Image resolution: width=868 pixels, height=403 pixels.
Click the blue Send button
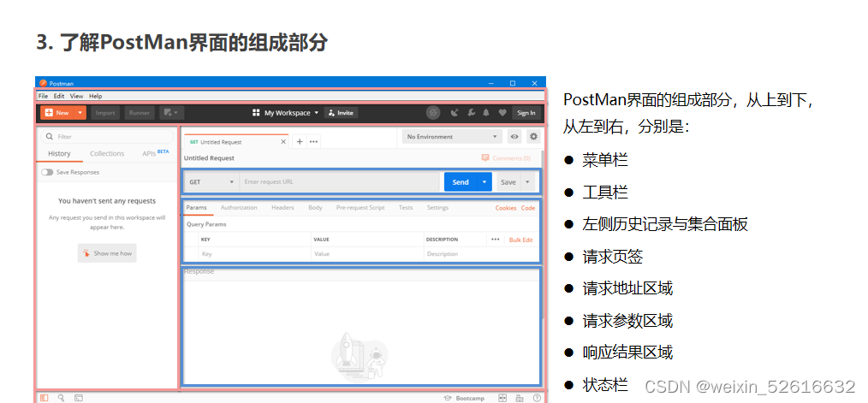[x=461, y=181]
